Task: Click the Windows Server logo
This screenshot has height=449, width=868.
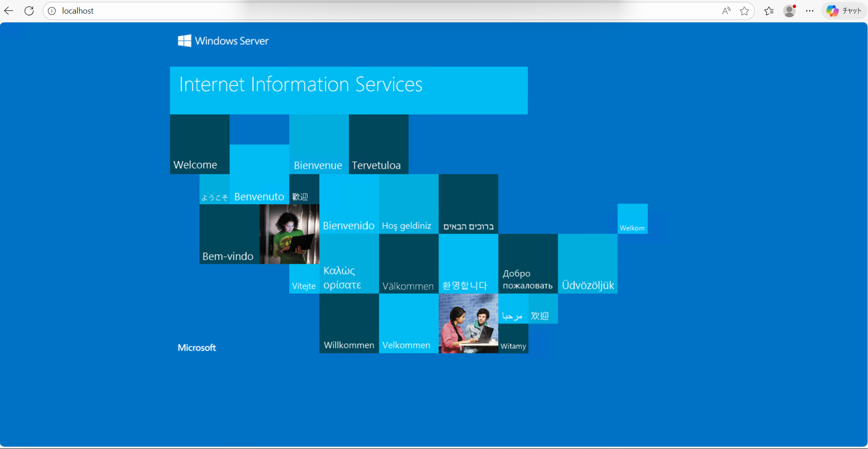Action: [223, 41]
